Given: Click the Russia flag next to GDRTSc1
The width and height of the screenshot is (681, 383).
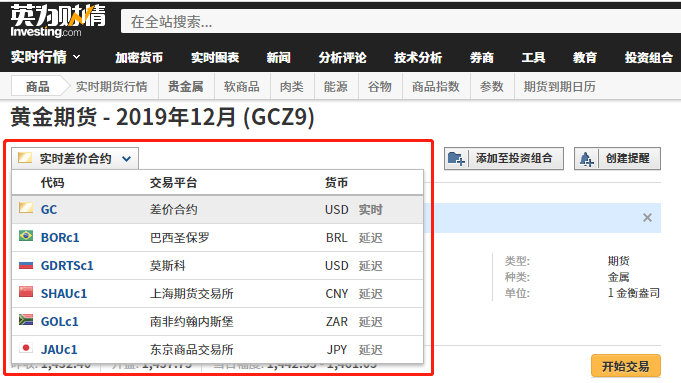Looking at the screenshot, I should tap(26, 264).
